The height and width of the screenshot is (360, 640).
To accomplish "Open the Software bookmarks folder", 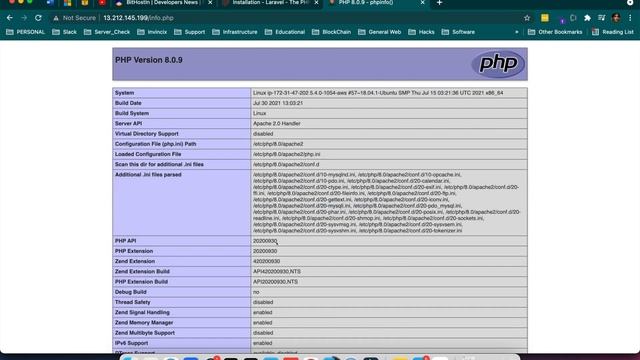I will point(458,32).
